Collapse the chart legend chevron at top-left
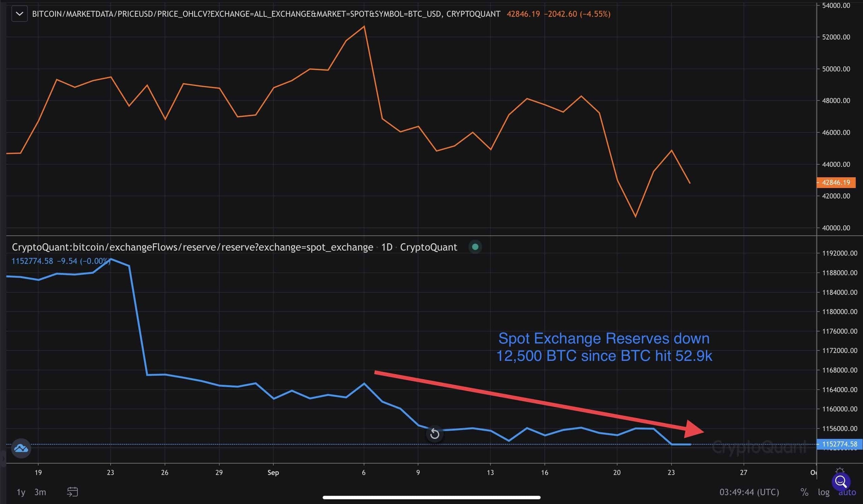The height and width of the screenshot is (504, 863). (20, 14)
